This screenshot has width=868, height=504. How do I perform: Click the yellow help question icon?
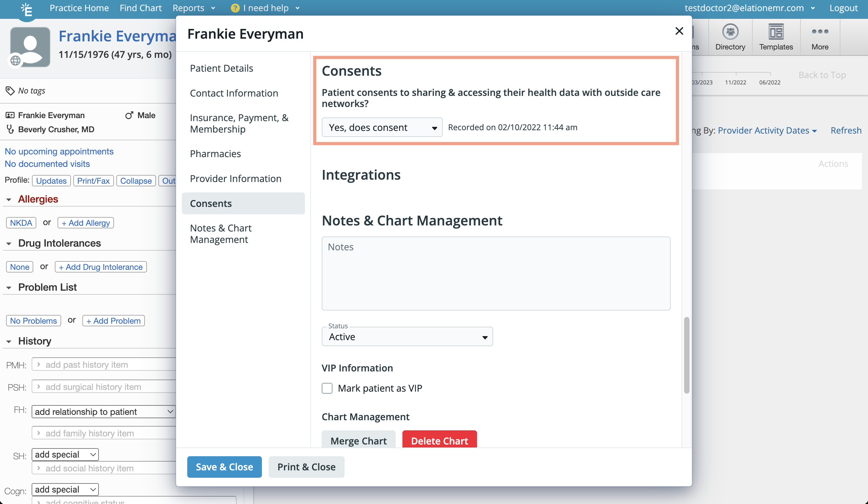point(235,8)
